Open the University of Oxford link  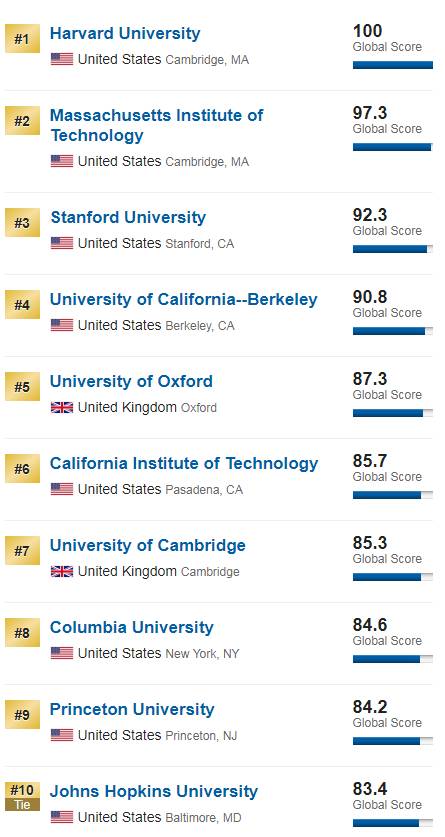click(x=131, y=381)
